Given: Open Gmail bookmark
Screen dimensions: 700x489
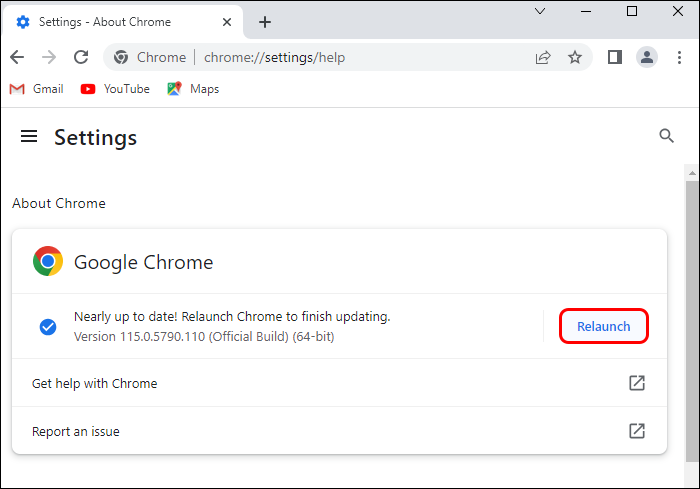Looking at the screenshot, I should 37,89.
